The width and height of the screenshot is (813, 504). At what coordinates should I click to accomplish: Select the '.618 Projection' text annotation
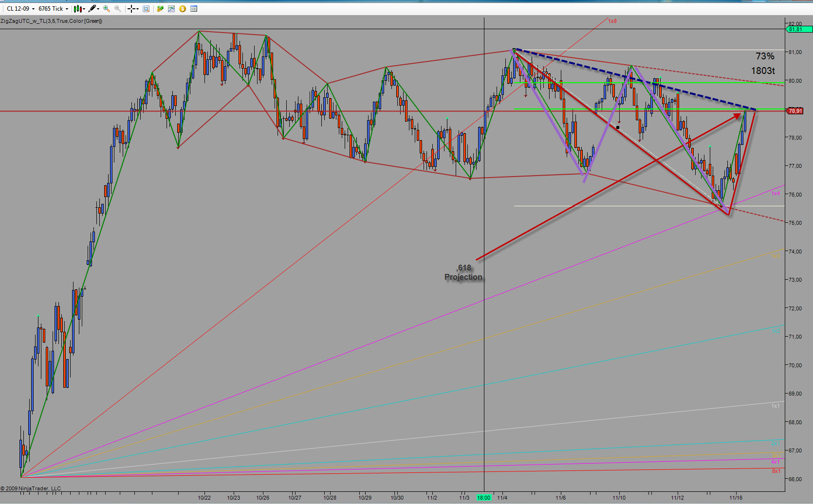[x=463, y=272]
